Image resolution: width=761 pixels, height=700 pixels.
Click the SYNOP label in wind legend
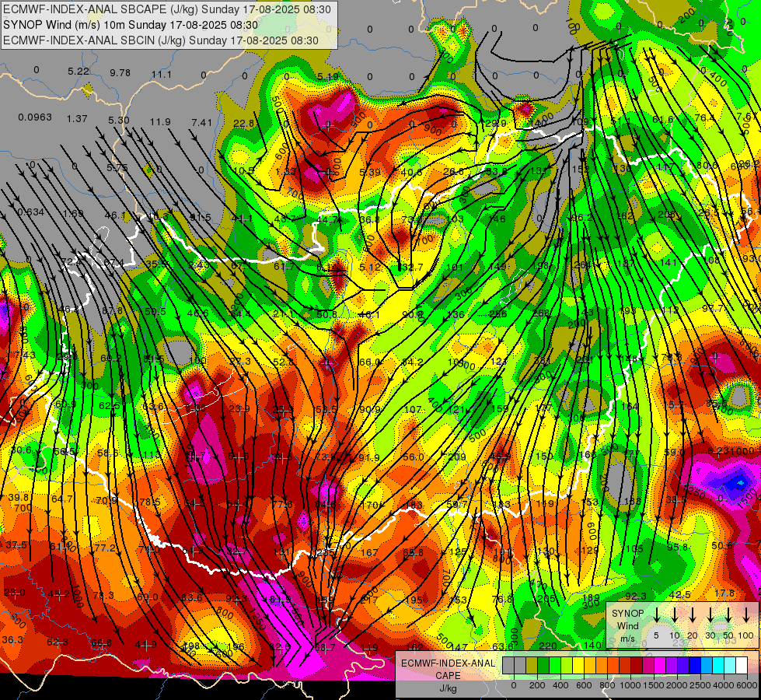pos(627,614)
